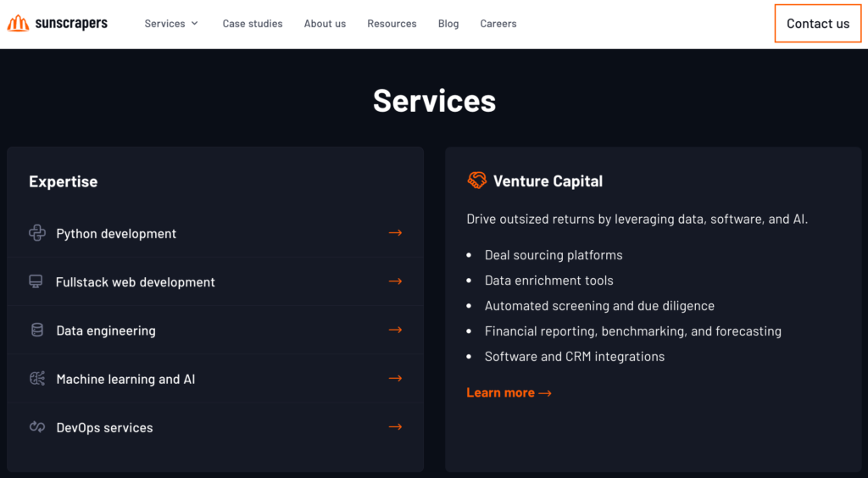Click the arrow next to Python development
This screenshot has height=478, width=868.
[x=395, y=233]
